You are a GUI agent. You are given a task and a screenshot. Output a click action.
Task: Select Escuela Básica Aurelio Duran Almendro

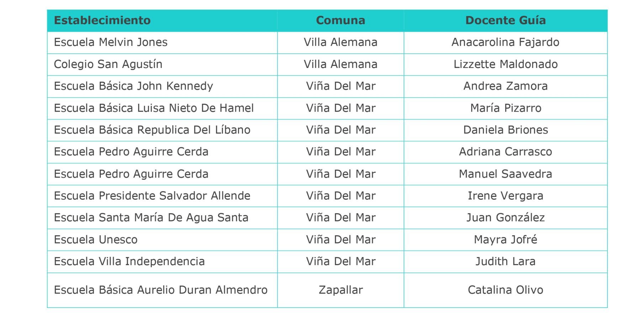click(x=160, y=290)
